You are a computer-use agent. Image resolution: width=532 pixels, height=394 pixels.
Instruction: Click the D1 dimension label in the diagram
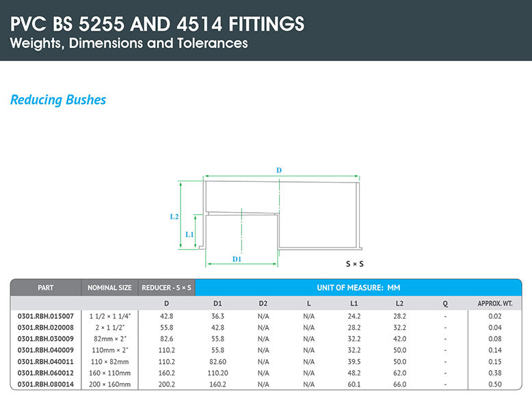tap(237, 259)
